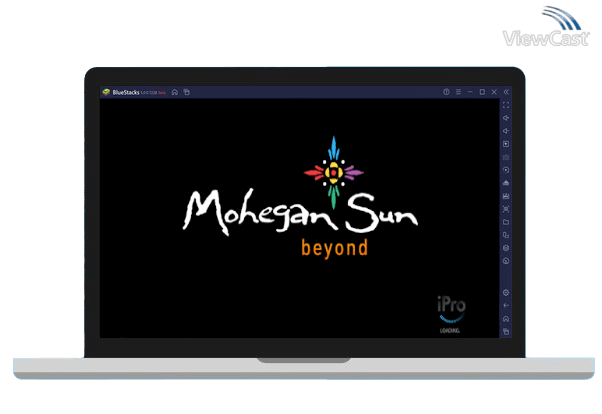This screenshot has height=414, width=602.
Task: Open the BlueStacks hamburger menu
Action: click(458, 92)
